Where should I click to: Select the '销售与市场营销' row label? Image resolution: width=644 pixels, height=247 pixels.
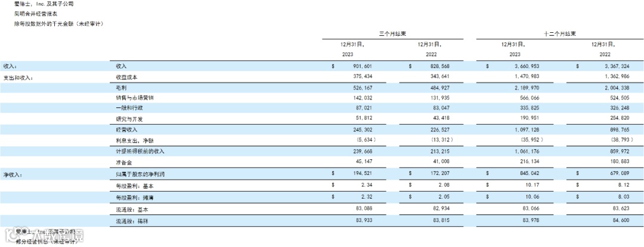tap(135, 98)
